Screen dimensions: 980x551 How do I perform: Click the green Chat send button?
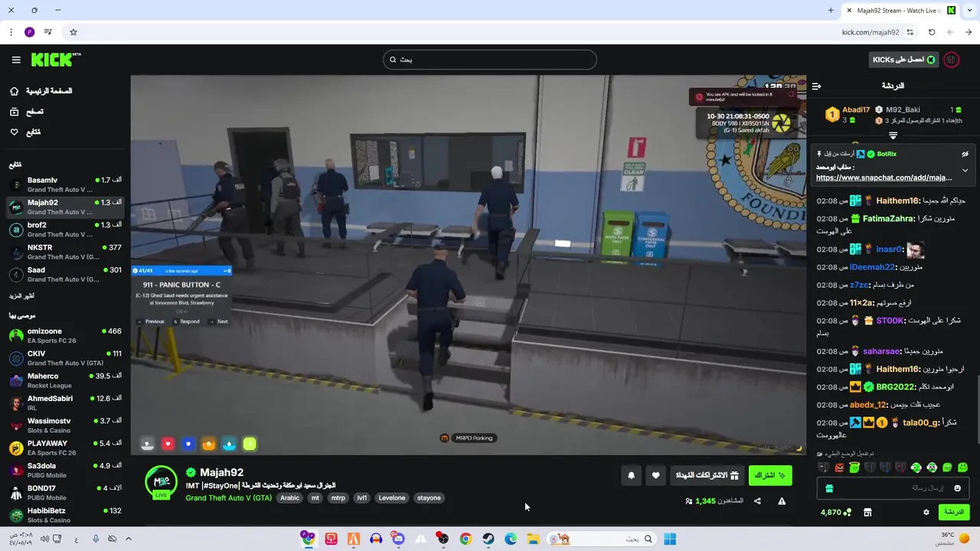(953, 512)
